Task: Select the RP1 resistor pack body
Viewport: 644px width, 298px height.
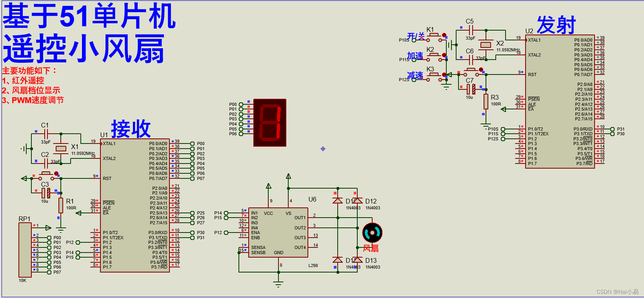Action: coord(25,250)
